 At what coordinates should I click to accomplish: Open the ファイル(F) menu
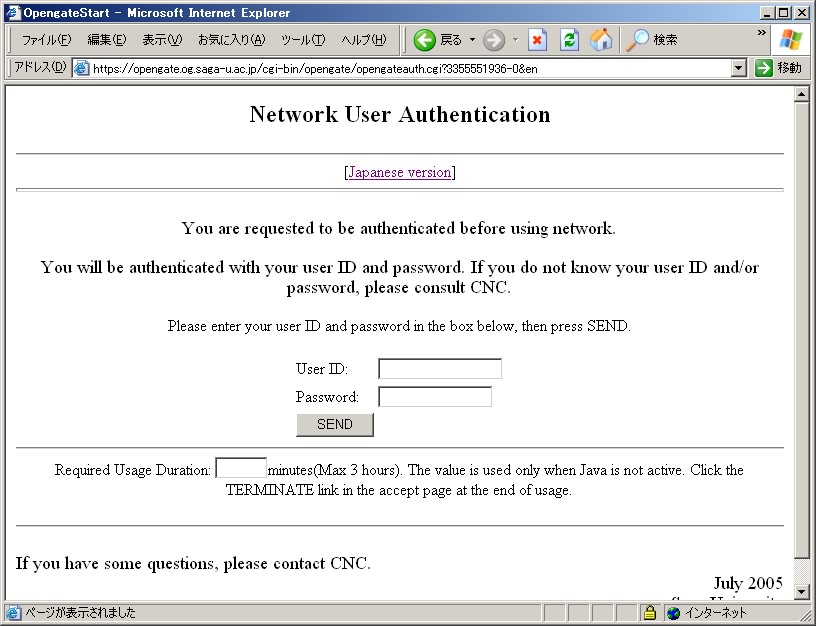click(46, 40)
